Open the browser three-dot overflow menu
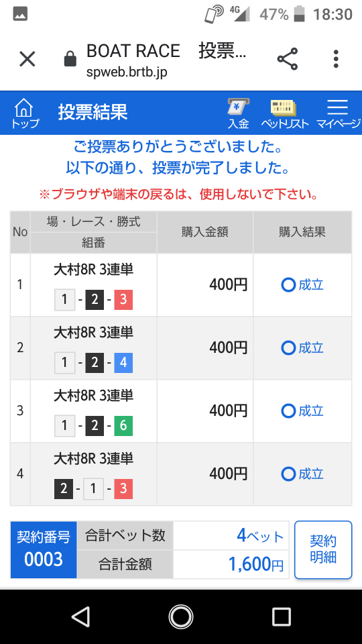The image size is (362, 644). click(x=336, y=59)
